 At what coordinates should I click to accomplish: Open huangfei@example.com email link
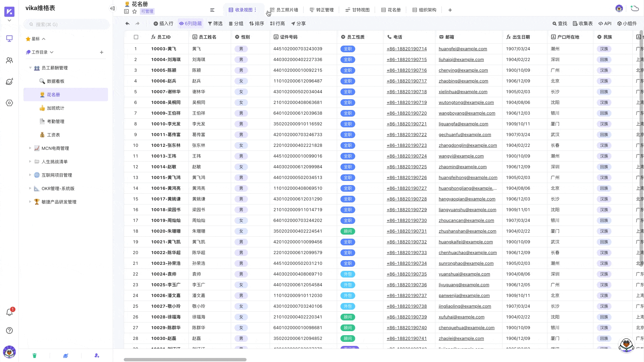pos(463,49)
